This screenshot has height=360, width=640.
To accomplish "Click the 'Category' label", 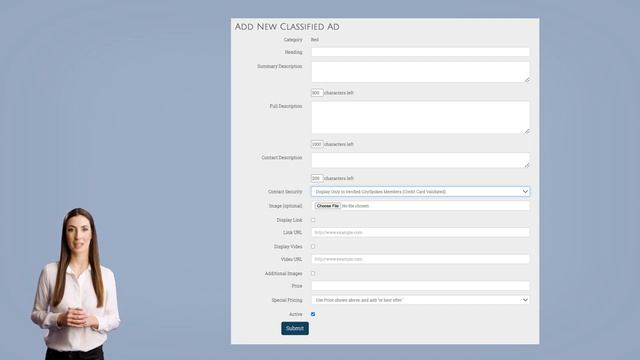I will click(x=293, y=40).
